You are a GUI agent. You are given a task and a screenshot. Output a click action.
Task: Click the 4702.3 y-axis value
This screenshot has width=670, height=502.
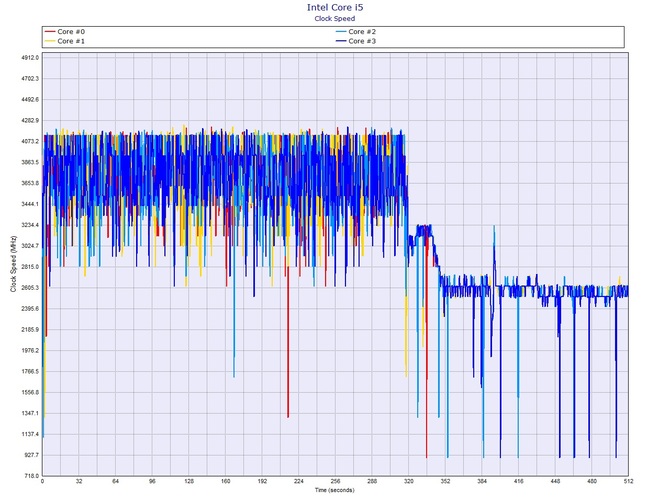tap(30, 79)
